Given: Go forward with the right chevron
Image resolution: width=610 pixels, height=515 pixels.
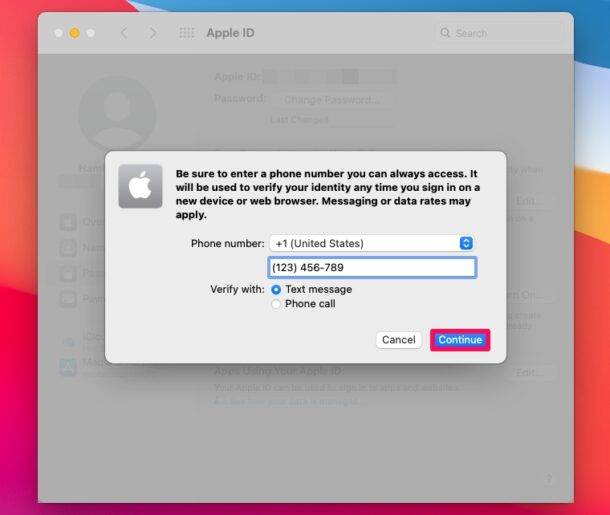Looking at the screenshot, I should click(x=153, y=33).
